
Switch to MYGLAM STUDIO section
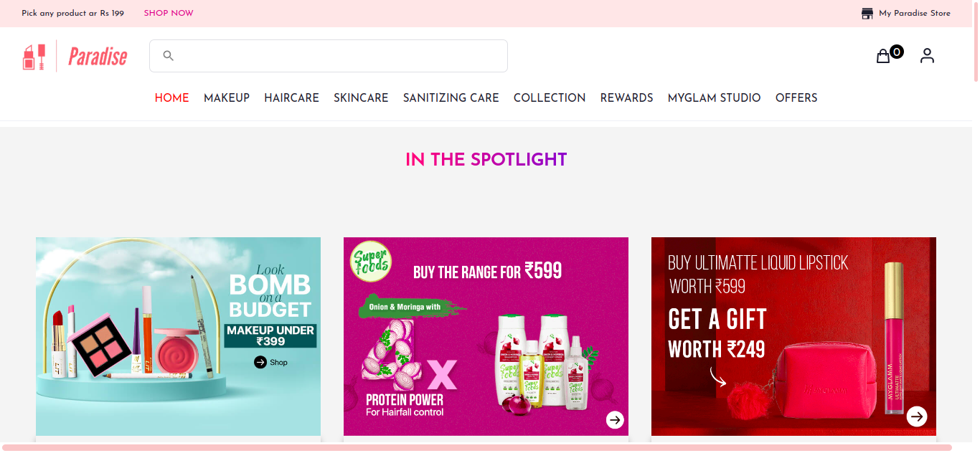coord(714,97)
